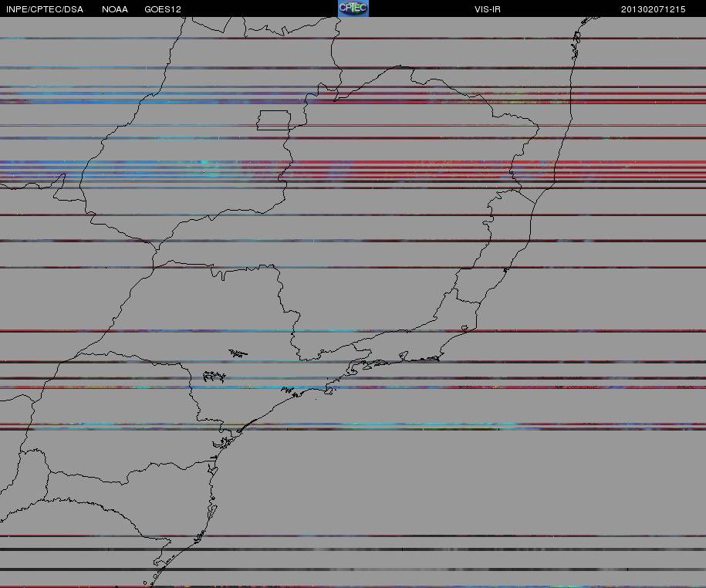Click the NOAA label in the header
The width and height of the screenshot is (706, 588).
click(115, 9)
